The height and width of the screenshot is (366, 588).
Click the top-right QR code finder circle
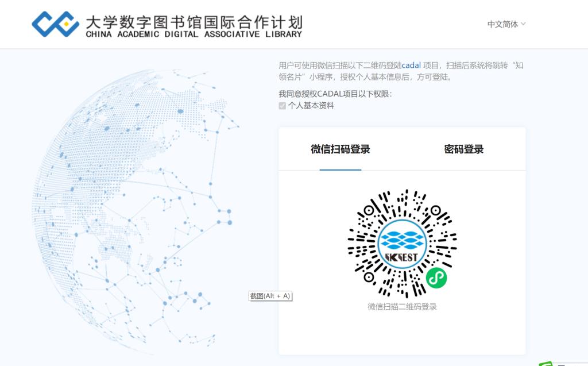coord(436,210)
